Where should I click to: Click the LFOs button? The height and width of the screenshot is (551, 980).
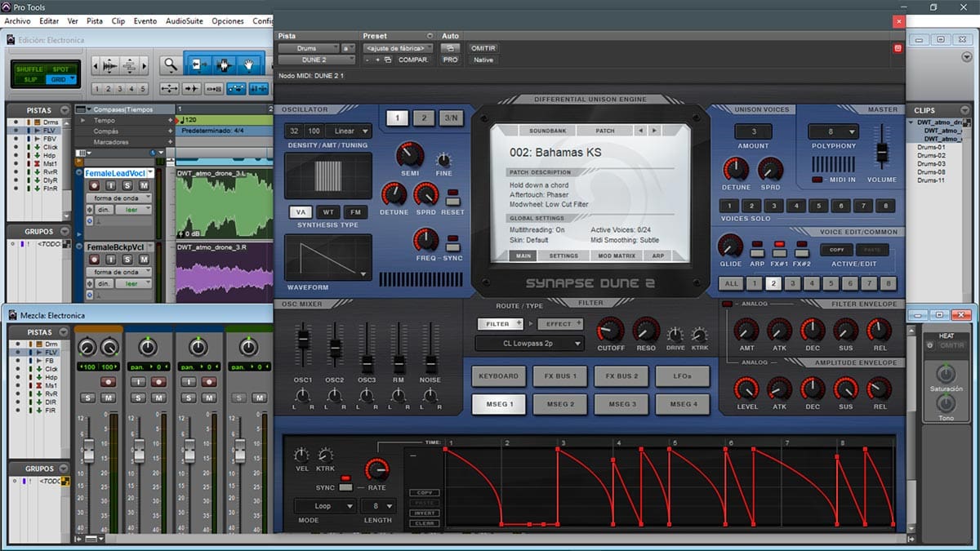click(682, 376)
